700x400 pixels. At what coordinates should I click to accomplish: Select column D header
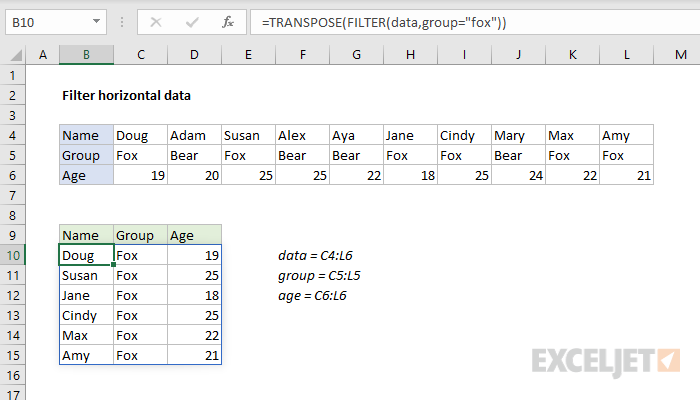coord(194,55)
